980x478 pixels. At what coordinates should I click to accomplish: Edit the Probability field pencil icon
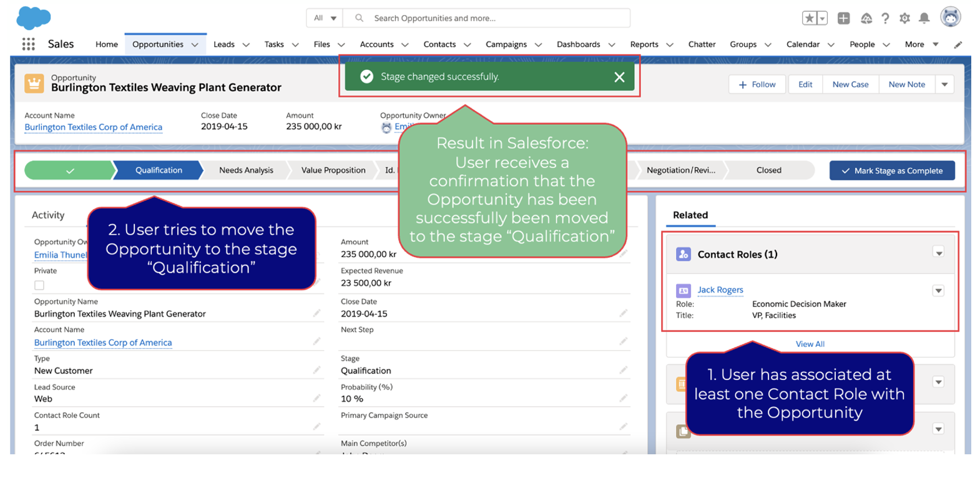click(623, 398)
